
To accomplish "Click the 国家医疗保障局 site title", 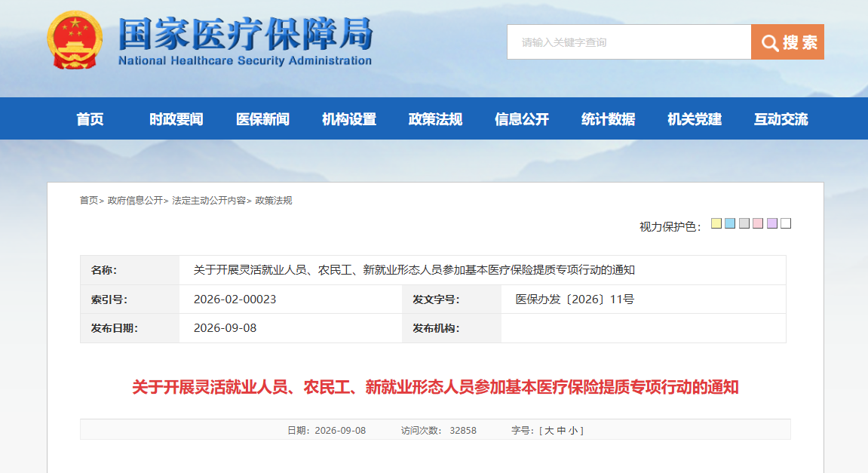I will click(x=246, y=34).
